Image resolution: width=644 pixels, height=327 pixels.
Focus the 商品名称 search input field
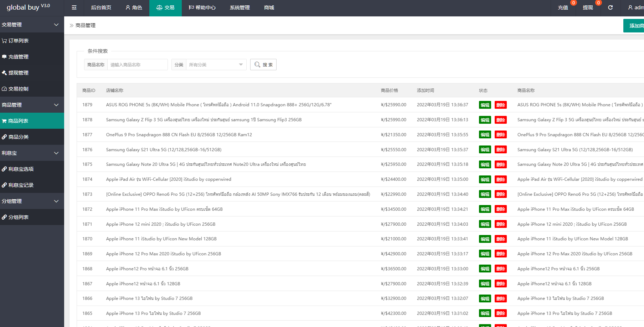pos(137,65)
